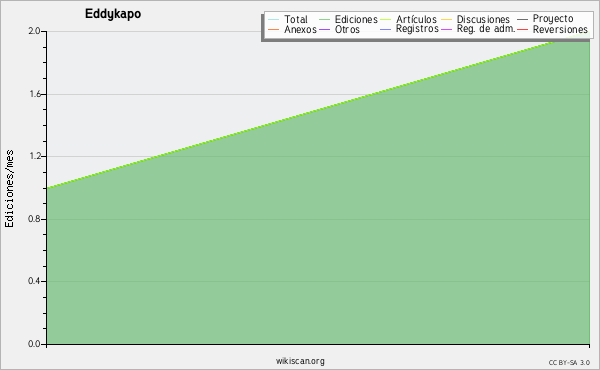Screen dimensions: 600x370
Task: Click the 0.0 y-axis value
Action: pyautogui.click(x=34, y=344)
